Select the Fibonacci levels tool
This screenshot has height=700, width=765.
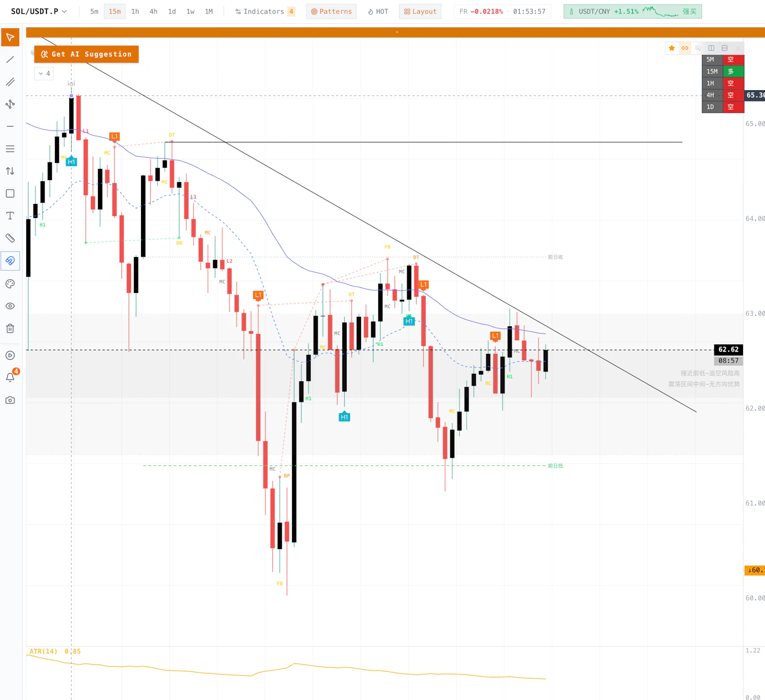coord(10,149)
